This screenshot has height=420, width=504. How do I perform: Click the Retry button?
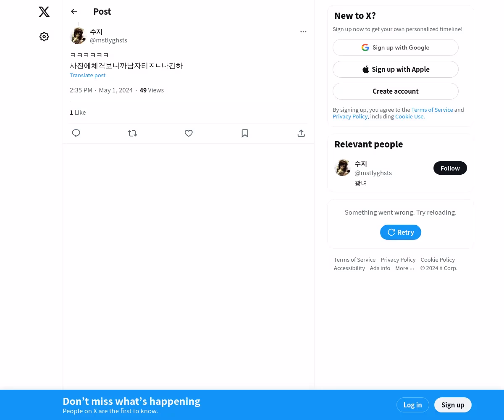click(401, 232)
